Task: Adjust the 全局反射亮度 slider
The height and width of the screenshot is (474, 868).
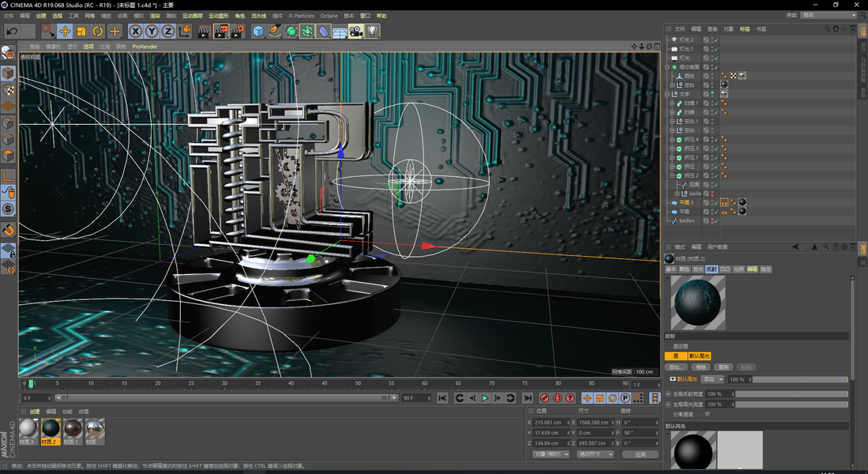Action: tap(792, 393)
